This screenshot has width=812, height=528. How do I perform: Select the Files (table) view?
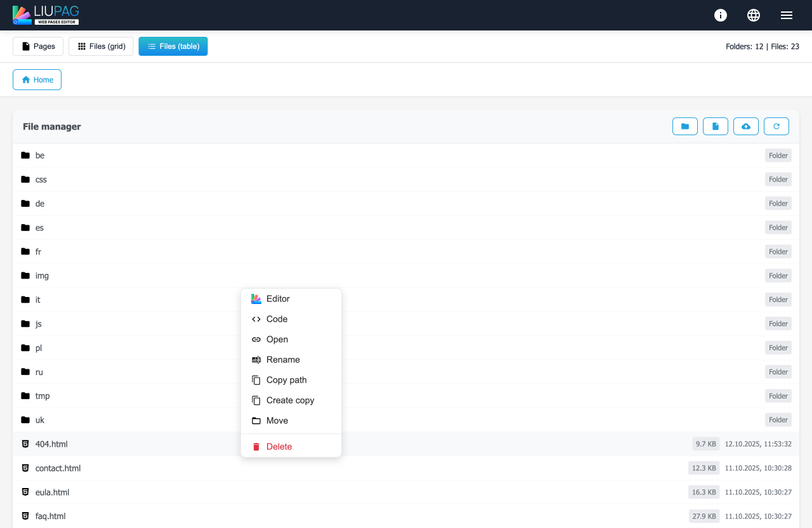click(x=173, y=46)
